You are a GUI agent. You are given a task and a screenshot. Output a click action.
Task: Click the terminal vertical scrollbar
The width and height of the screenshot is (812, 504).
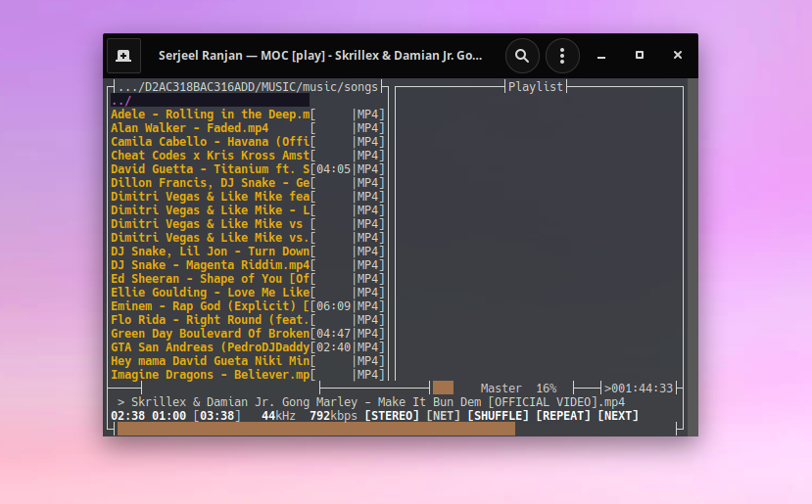693,257
